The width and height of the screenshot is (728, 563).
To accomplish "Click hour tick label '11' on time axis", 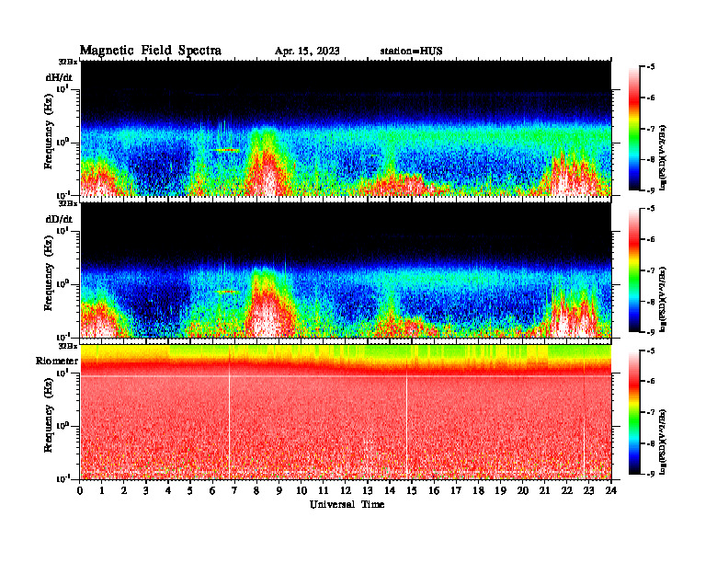I will coord(324,490).
